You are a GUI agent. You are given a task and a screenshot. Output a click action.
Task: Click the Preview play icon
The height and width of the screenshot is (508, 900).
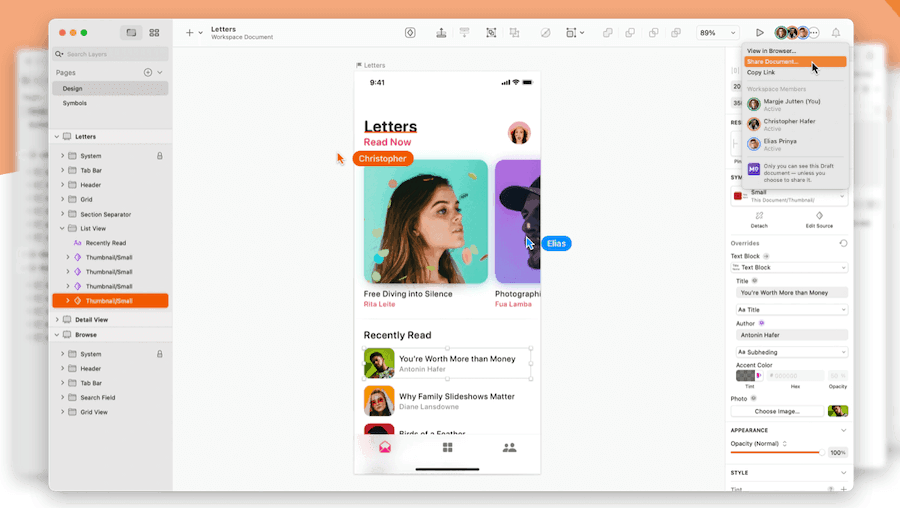pyautogui.click(x=759, y=33)
